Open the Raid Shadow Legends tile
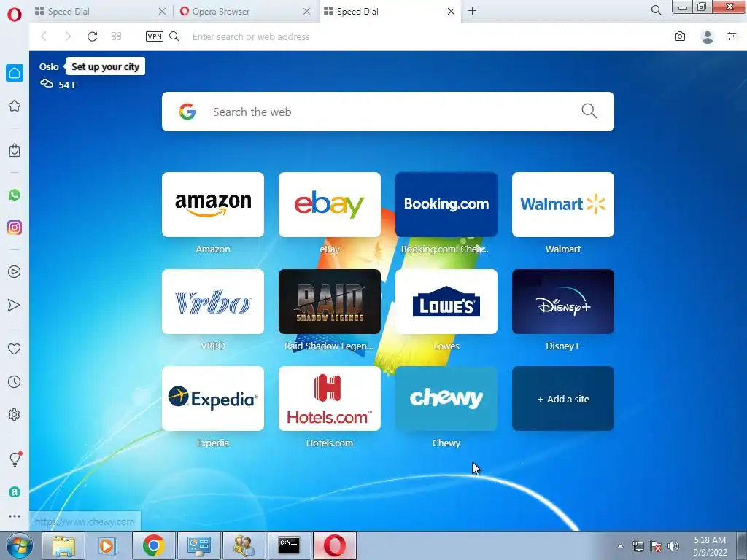 coord(330,301)
